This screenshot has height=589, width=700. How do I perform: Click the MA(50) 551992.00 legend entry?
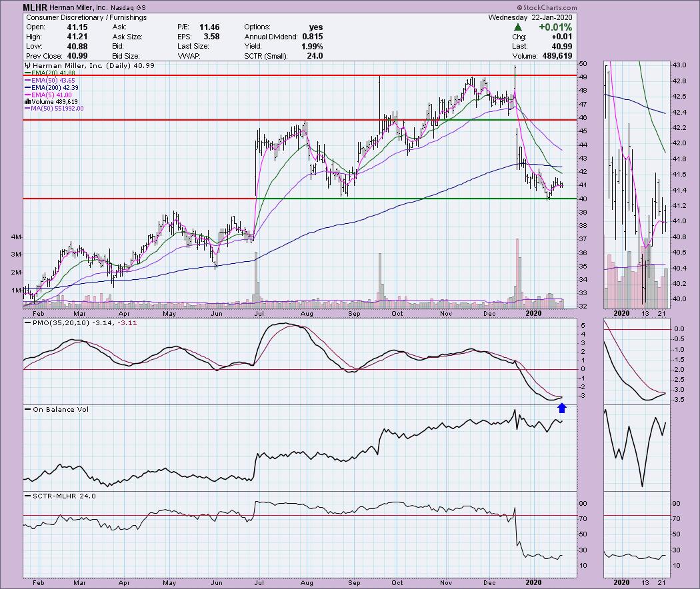[54, 109]
